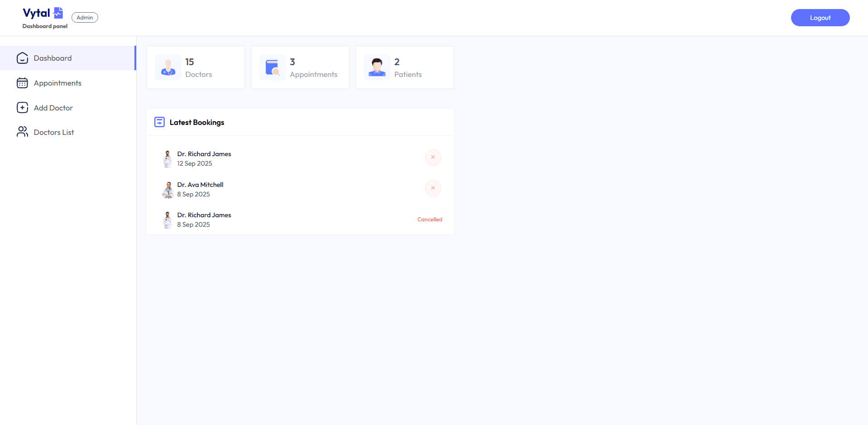Open the Appointments page from sidebar
The width and height of the screenshot is (868, 425).
[57, 83]
